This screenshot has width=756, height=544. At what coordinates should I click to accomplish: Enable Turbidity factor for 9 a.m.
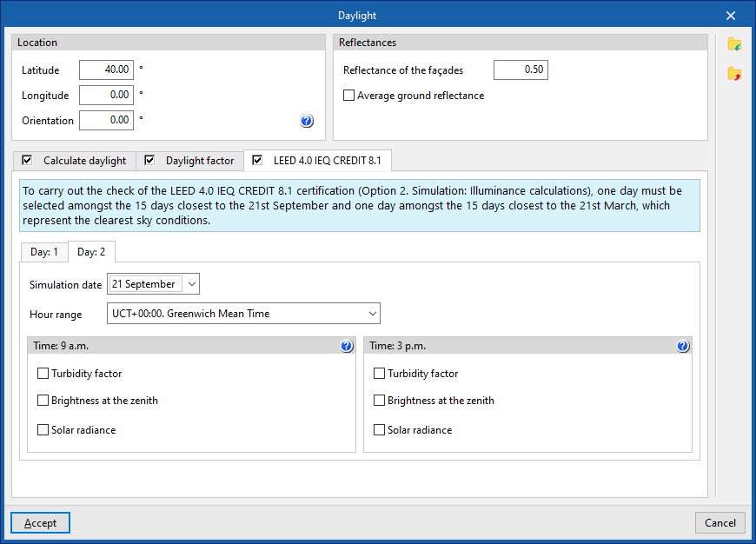(x=43, y=374)
